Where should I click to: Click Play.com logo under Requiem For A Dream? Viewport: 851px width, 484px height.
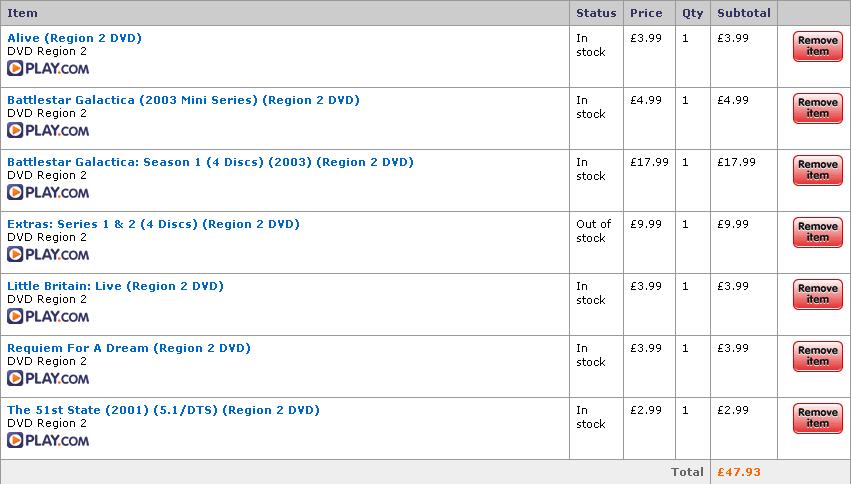pos(48,378)
